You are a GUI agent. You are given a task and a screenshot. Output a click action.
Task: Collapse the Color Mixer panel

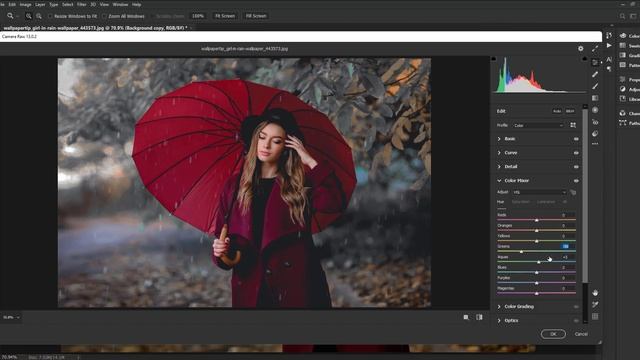(x=499, y=181)
